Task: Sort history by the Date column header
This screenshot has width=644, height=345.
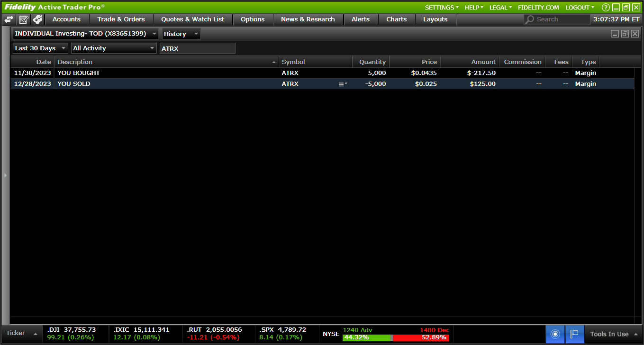Action: pos(33,62)
